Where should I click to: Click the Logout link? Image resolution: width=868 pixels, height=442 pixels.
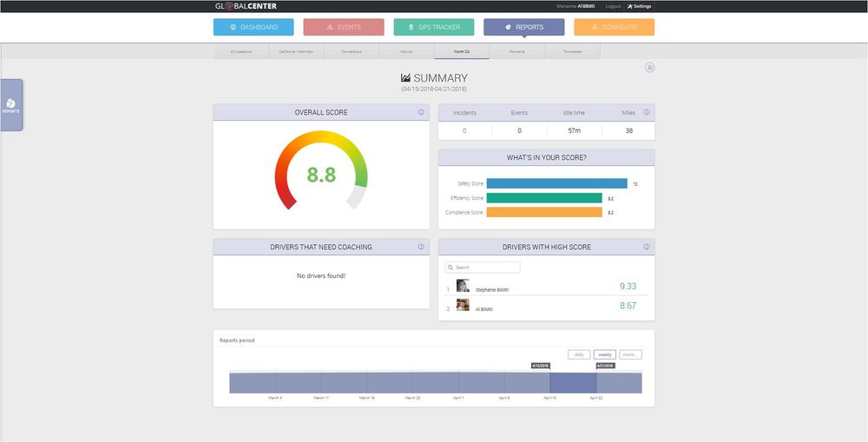click(614, 6)
